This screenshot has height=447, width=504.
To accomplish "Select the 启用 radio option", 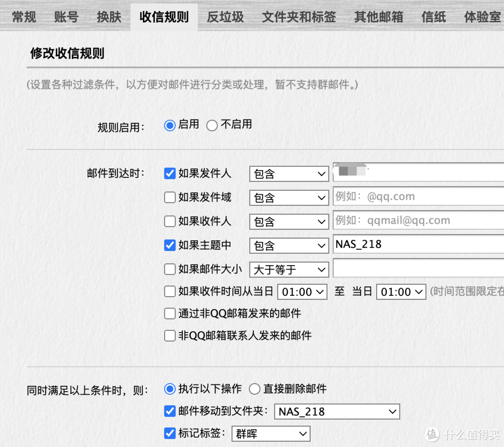I will point(170,125).
